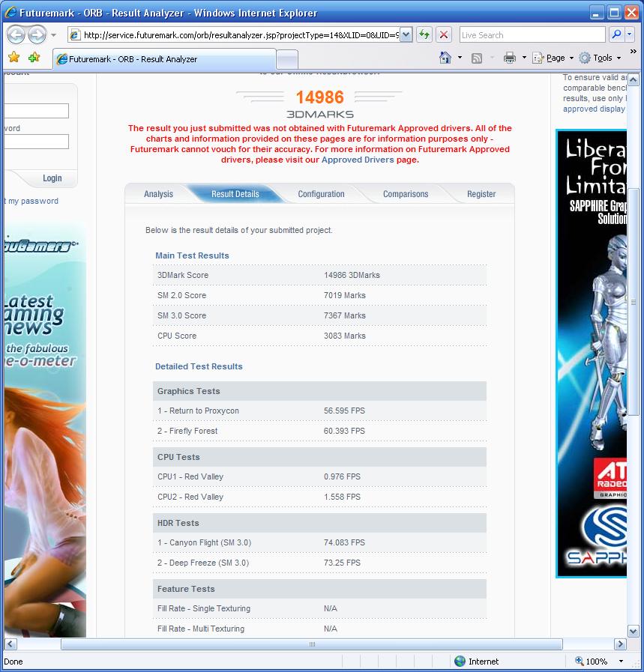The image size is (644, 672).
Task: Run search with the magnifier icon
Action: [616, 34]
